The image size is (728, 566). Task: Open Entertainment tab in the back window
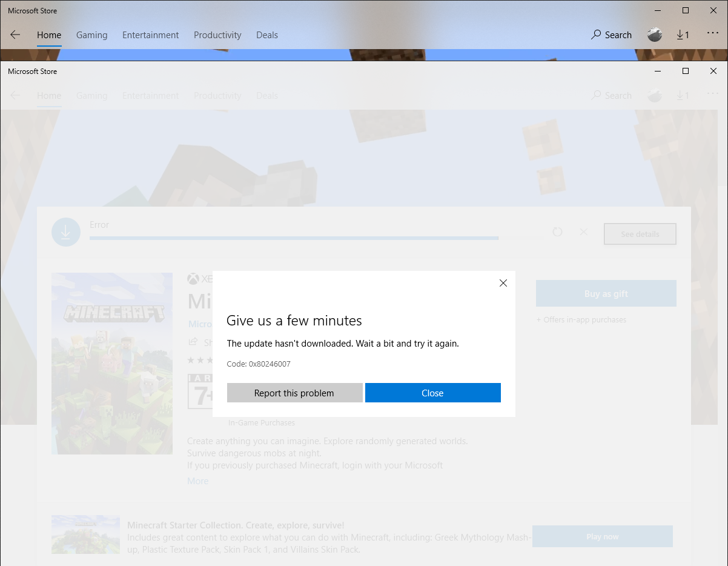(151, 35)
